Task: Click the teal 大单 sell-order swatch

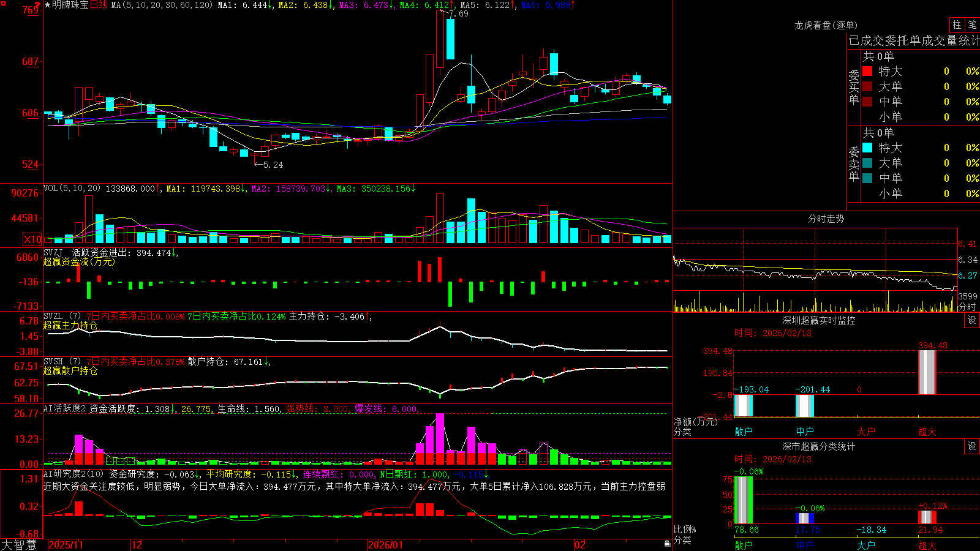Action: [x=867, y=163]
